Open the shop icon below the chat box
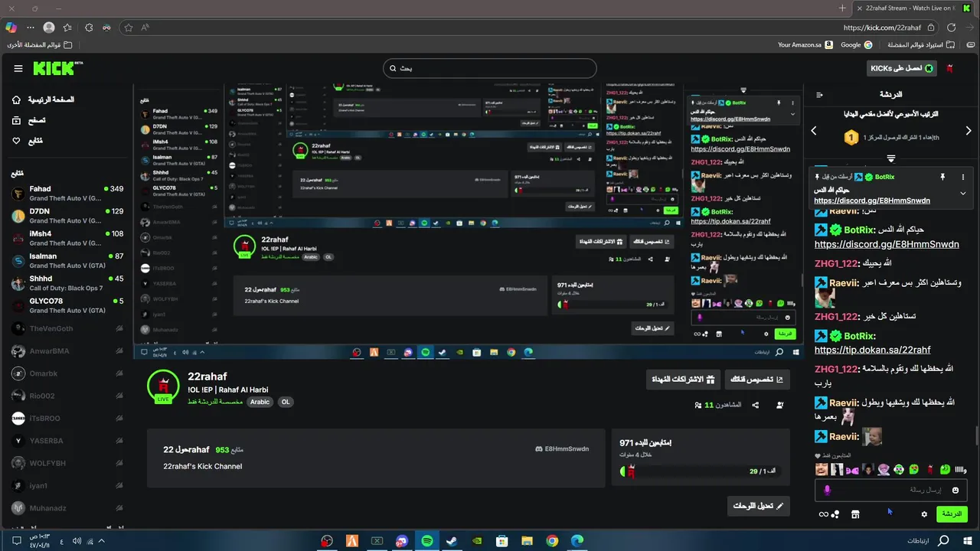980x551 pixels. click(x=855, y=514)
